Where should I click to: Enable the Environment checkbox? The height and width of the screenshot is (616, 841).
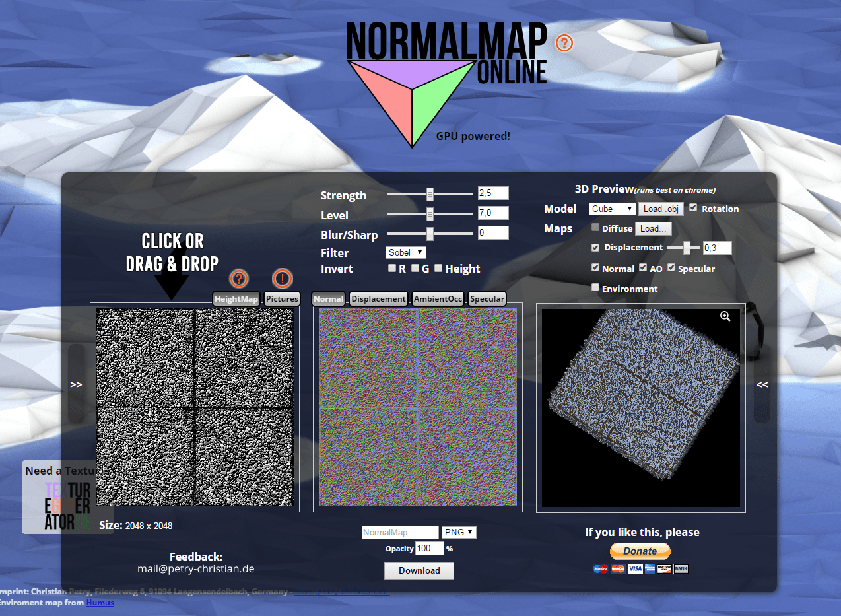click(595, 287)
